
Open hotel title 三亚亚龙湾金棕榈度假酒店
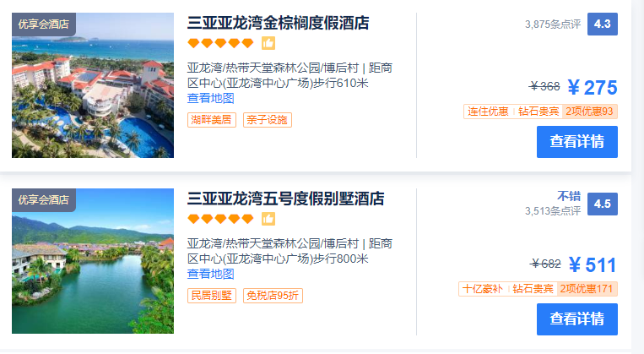point(278,23)
